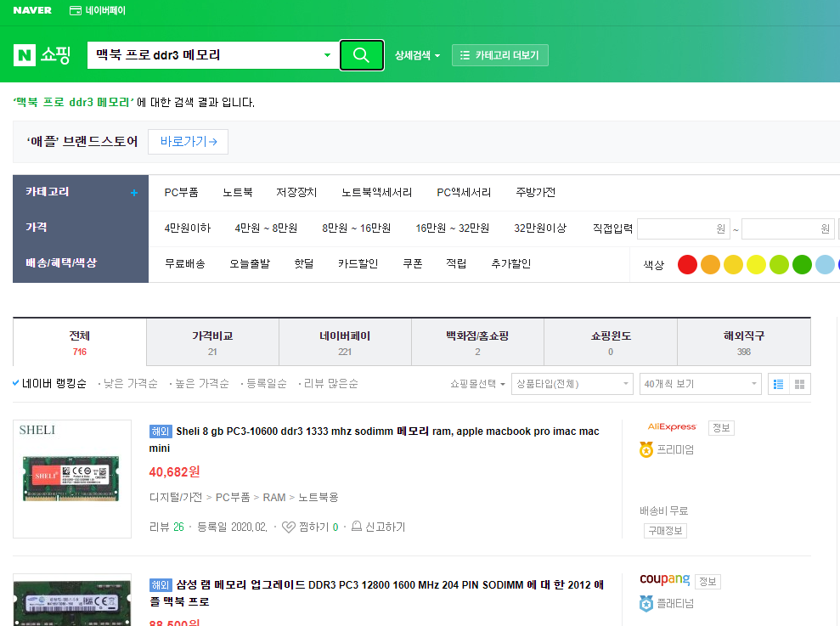The width and height of the screenshot is (840, 626).
Task: Pick the orange color swatch
Action: [x=710, y=264]
